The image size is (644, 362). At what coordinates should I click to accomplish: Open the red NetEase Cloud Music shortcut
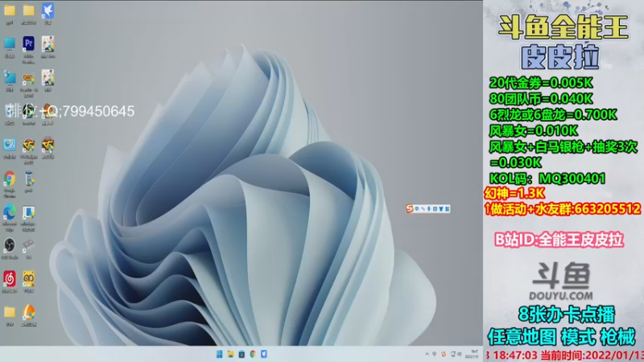(10, 279)
